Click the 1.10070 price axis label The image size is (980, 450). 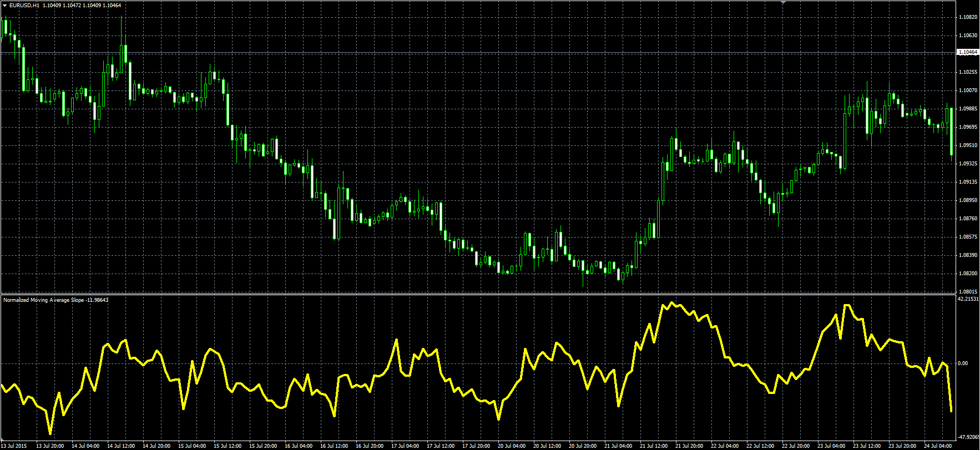[968, 90]
